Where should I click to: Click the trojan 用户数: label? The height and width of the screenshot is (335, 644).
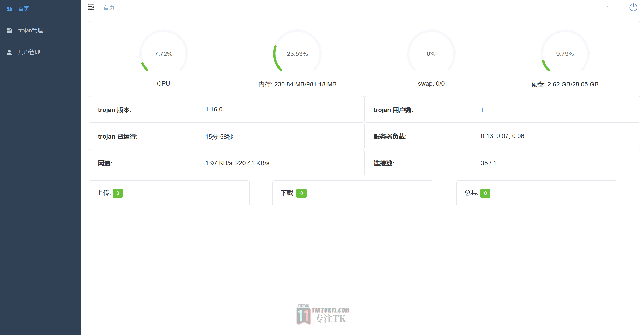point(393,110)
